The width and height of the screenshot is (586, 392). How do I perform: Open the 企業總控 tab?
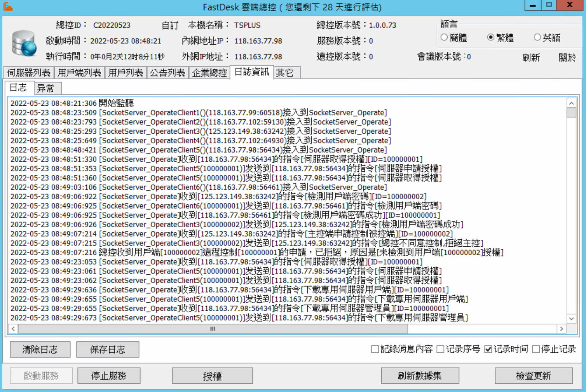pos(209,73)
